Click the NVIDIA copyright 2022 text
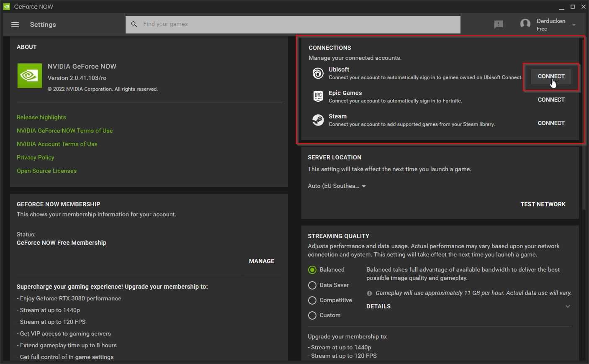 click(103, 89)
